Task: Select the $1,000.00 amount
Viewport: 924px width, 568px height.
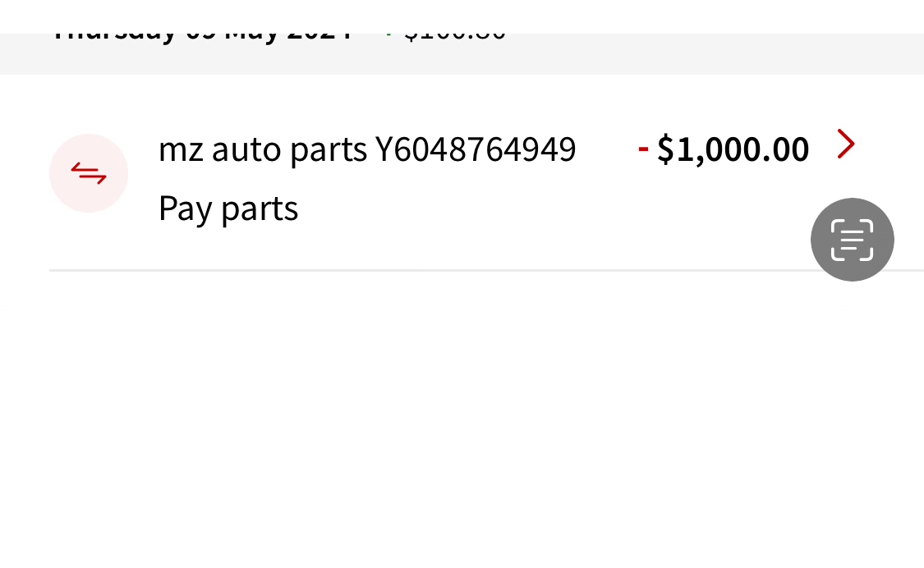Action: point(733,149)
